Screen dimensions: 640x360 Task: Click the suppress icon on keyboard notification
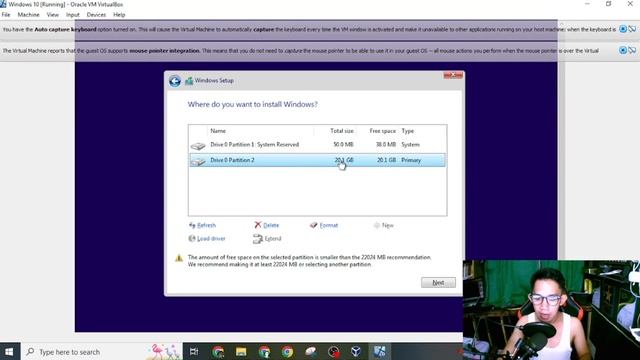click(x=632, y=29)
